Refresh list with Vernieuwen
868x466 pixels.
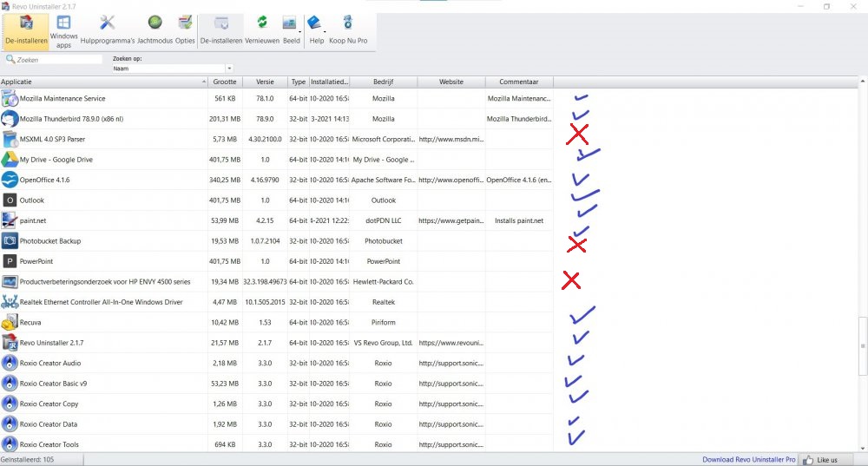coord(262,31)
